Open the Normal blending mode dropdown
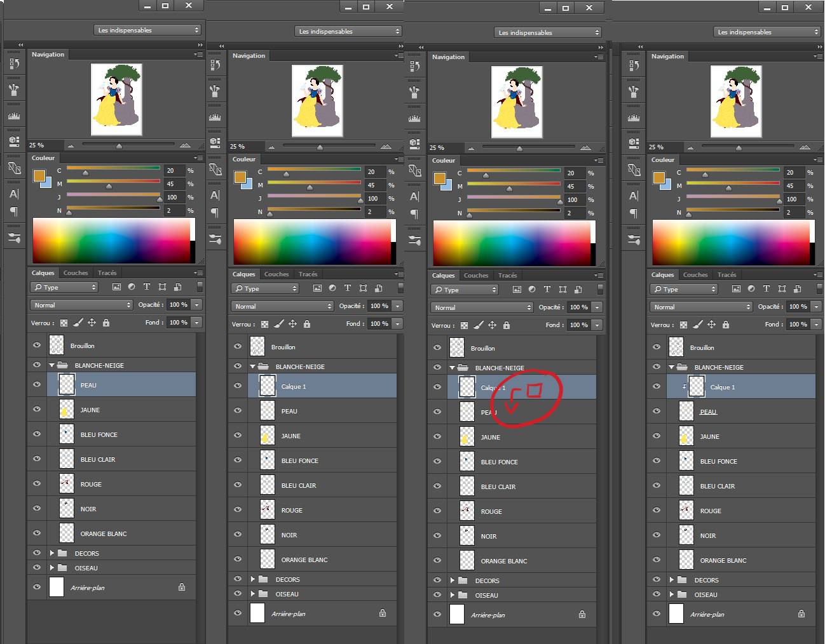 coord(81,305)
